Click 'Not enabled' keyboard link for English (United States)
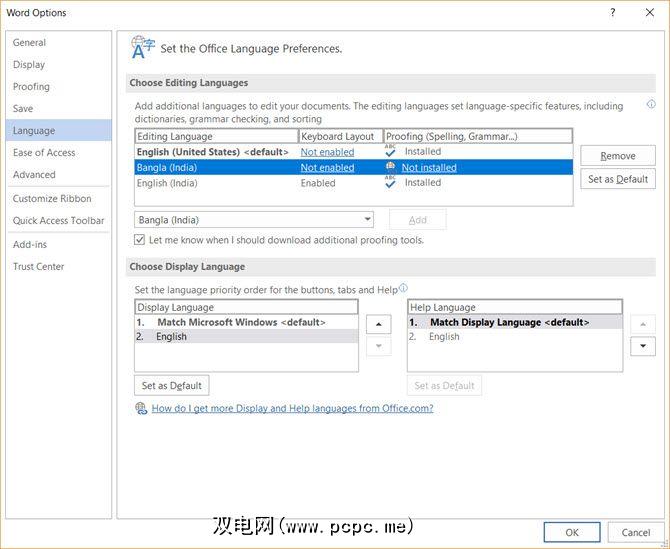The image size is (670, 549). pos(327,152)
